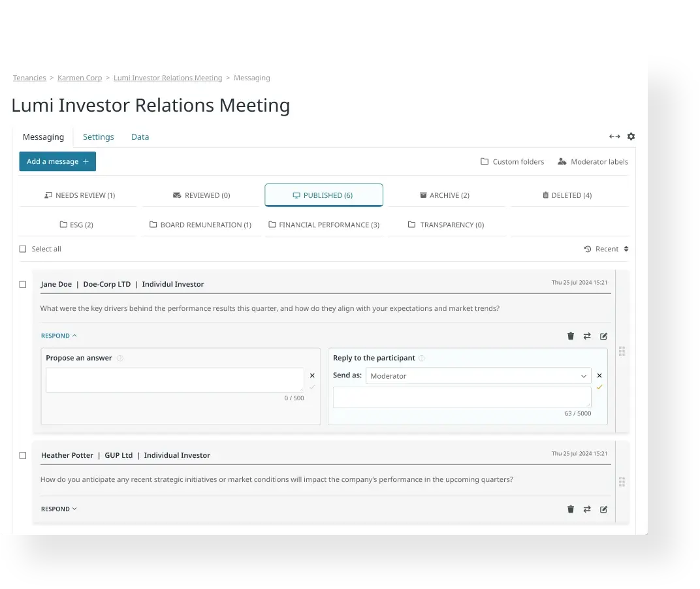Open the Karmen Corp breadcrumb link
The image size is (700, 589).
tap(80, 77)
